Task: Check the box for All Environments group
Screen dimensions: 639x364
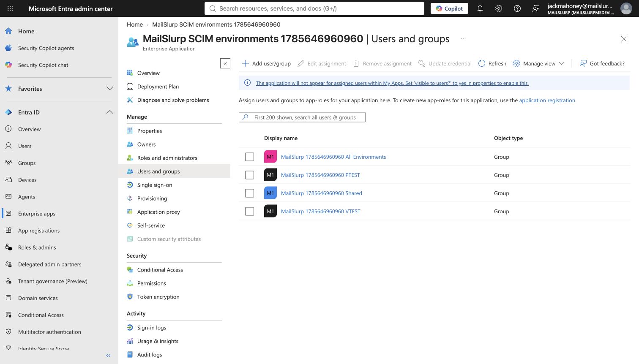Action: click(250, 157)
